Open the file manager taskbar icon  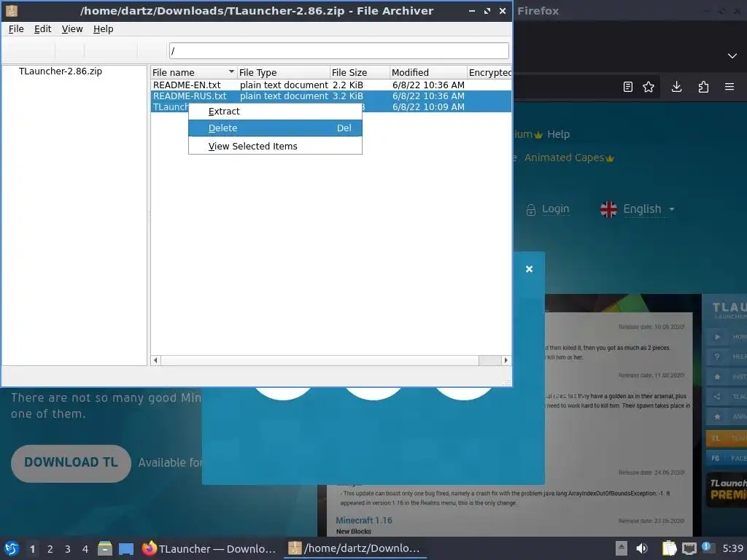click(105, 548)
